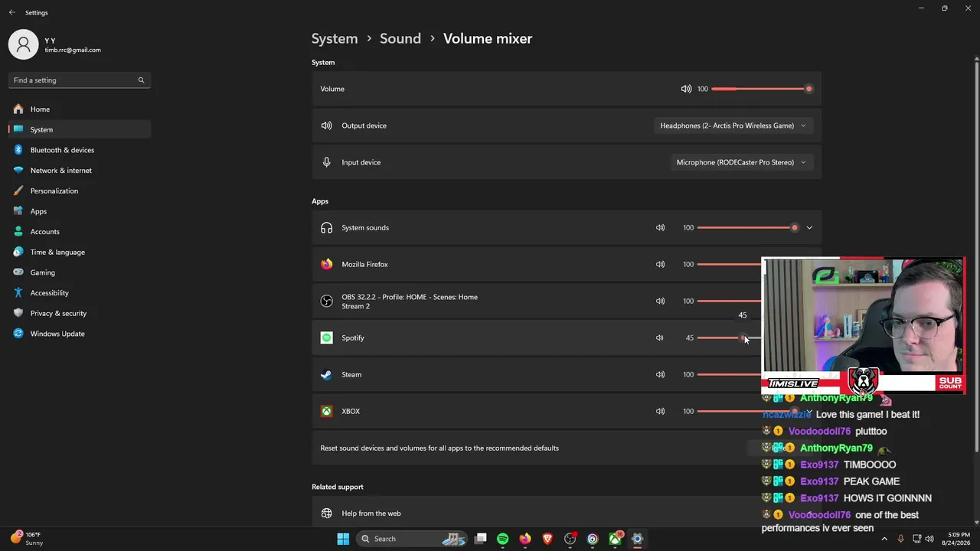
Task: Click the Bluetooth & devices sidebar icon
Action: pos(18,150)
